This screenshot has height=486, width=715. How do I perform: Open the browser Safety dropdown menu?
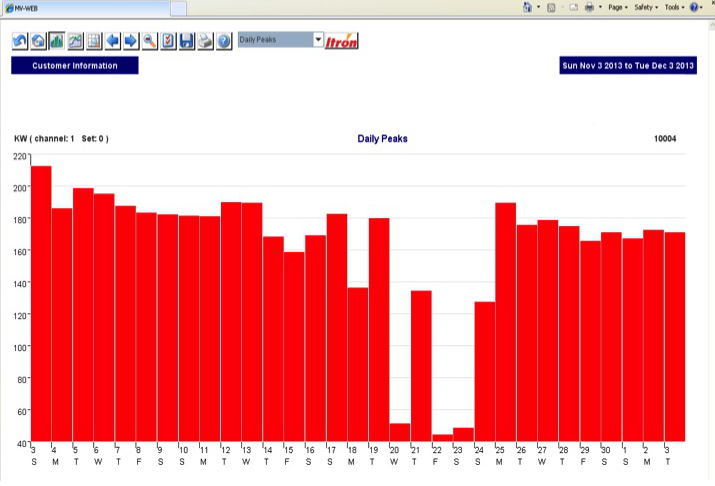coord(646,7)
